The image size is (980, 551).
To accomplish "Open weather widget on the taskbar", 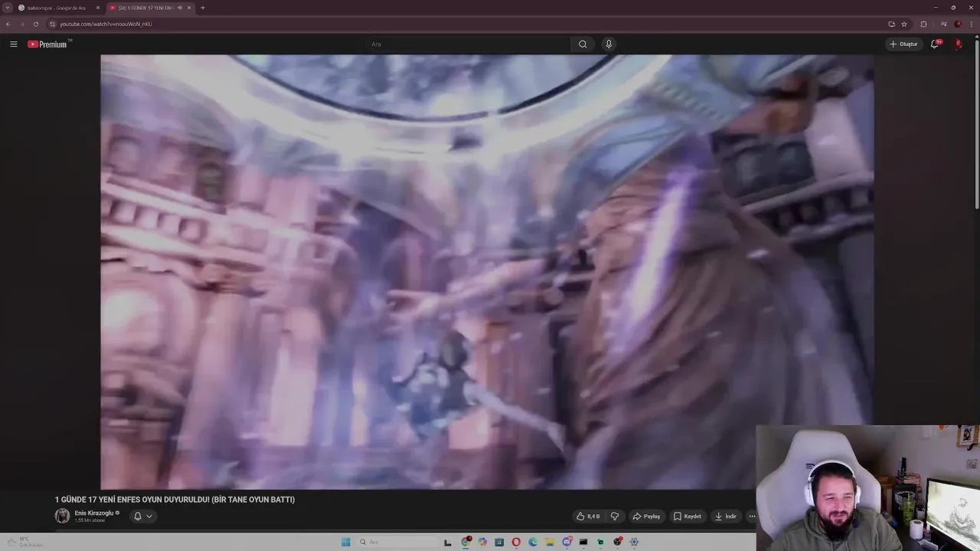I will tap(27, 542).
